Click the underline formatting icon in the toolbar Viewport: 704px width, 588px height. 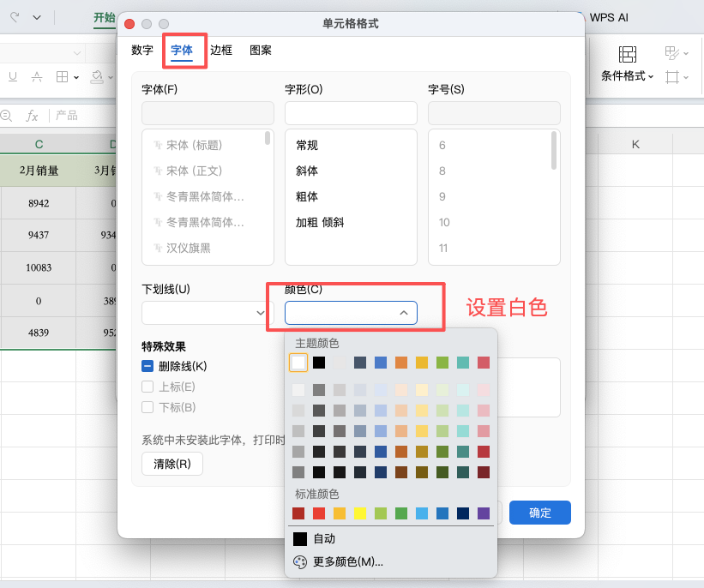(12, 76)
